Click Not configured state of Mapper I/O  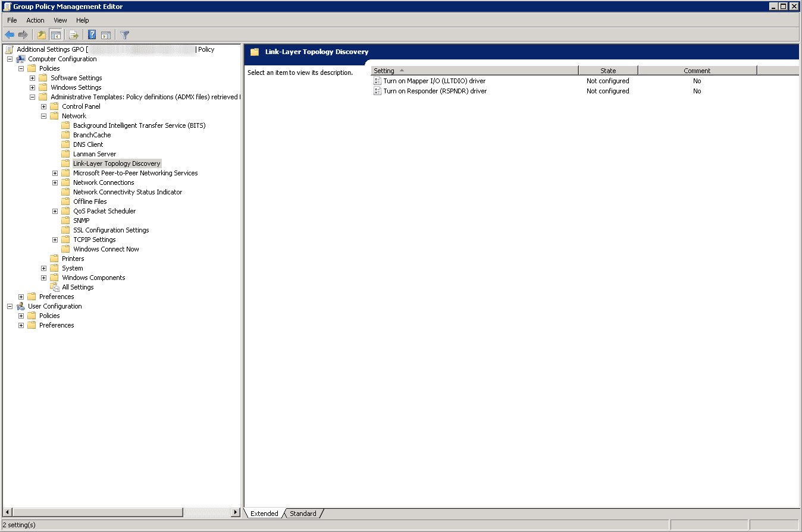click(x=607, y=81)
